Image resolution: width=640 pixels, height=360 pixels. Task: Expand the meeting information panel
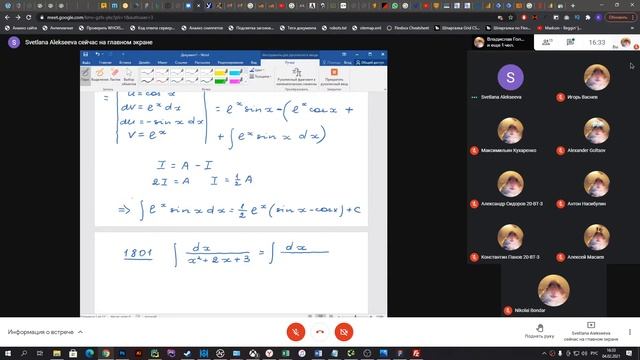pos(45,332)
